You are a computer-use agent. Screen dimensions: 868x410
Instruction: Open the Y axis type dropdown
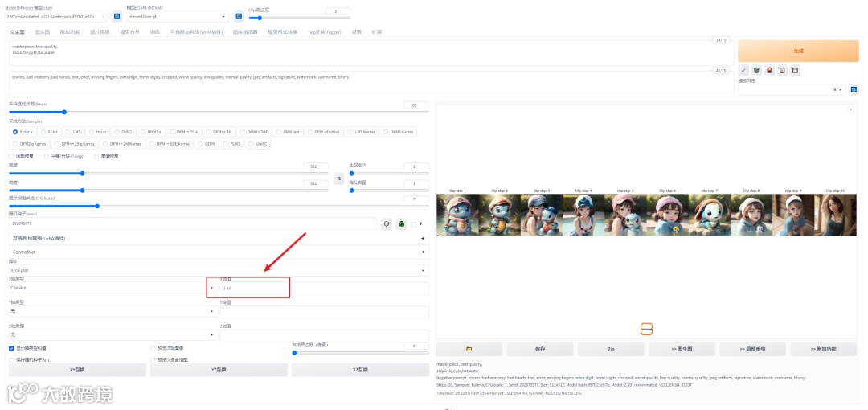[113, 311]
